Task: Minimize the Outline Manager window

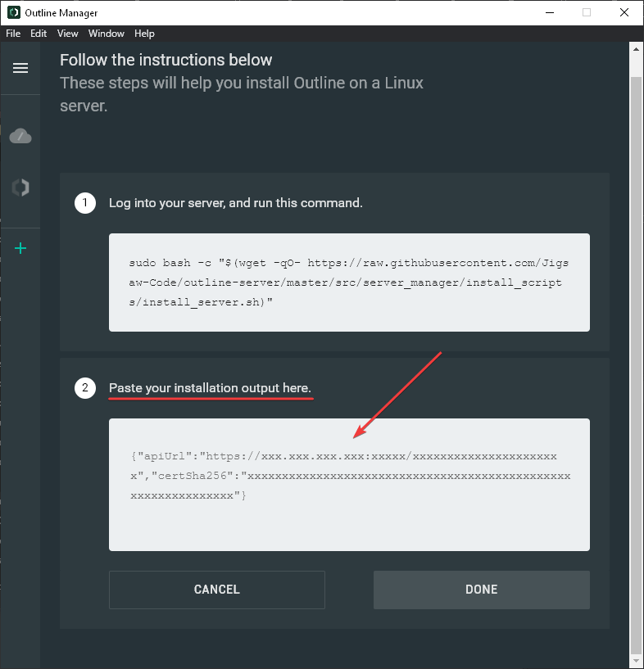Action: pyautogui.click(x=550, y=12)
